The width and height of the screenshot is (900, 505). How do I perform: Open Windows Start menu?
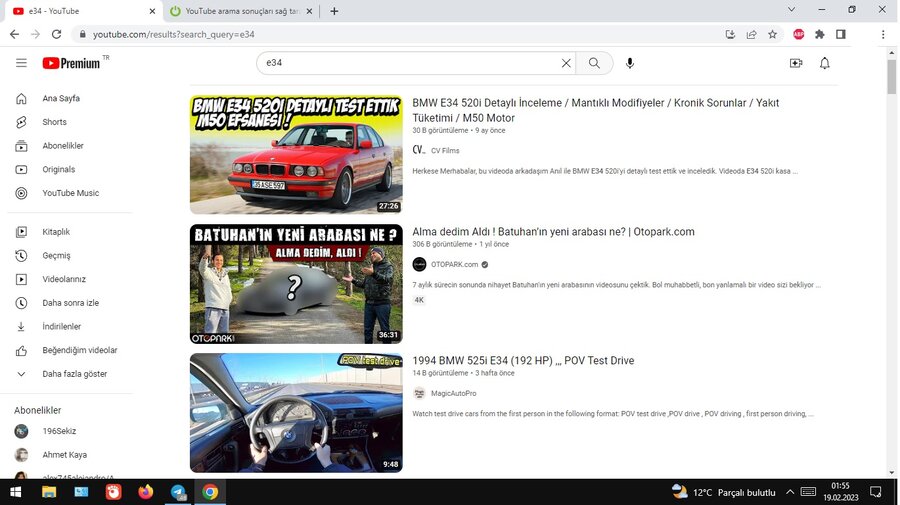16,492
